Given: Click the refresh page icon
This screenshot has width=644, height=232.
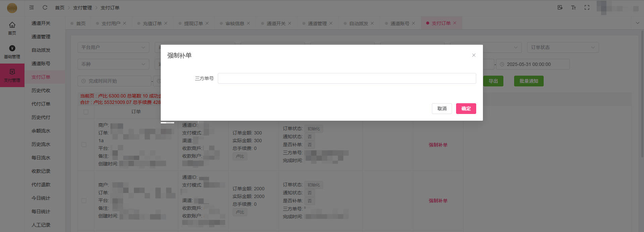Looking at the screenshot, I should pos(45,7).
